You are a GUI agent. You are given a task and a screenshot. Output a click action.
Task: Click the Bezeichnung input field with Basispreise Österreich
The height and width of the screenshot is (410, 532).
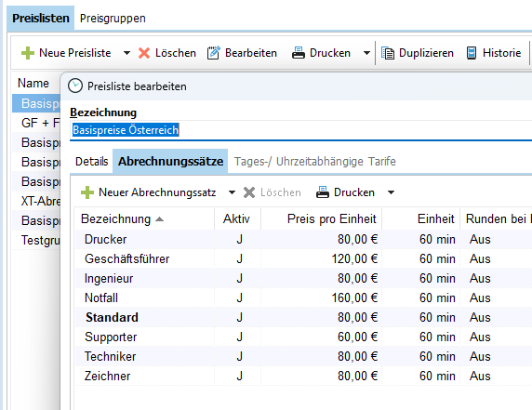[x=300, y=130]
